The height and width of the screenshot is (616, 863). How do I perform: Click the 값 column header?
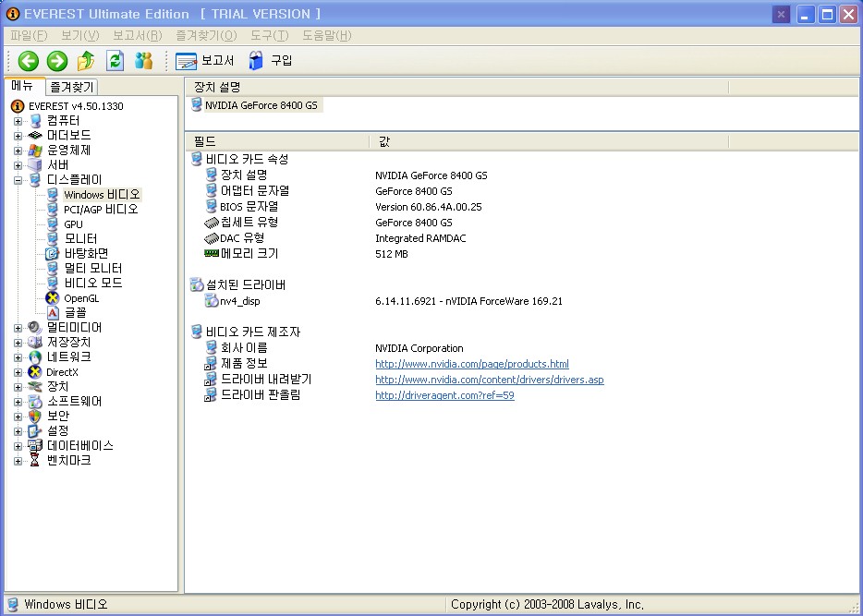click(x=549, y=142)
